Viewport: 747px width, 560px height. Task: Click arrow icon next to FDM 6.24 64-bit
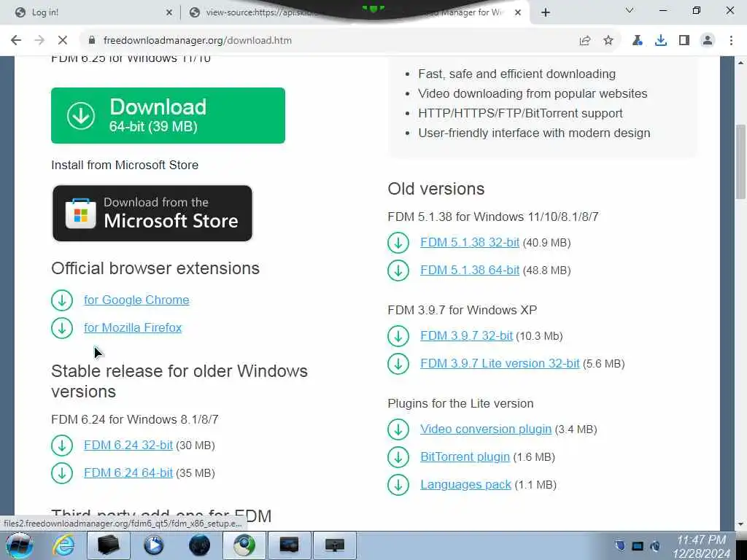pyautogui.click(x=62, y=472)
